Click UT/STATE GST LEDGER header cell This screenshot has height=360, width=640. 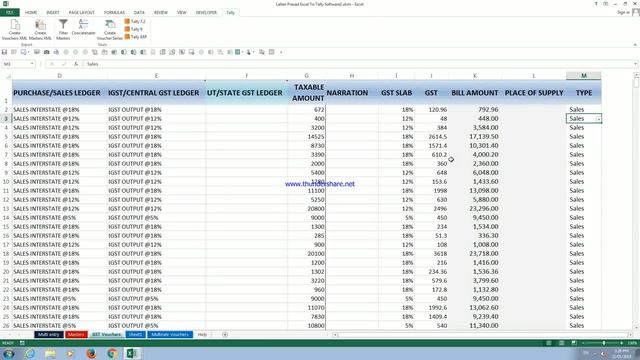pyautogui.click(x=246, y=93)
